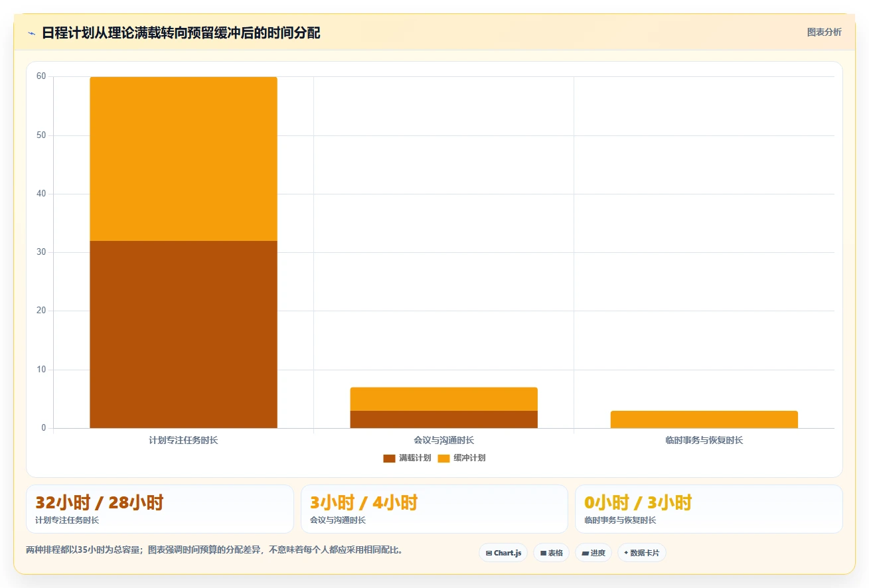Image resolution: width=869 pixels, height=588 pixels.
Task: Click the dark brown segment of 会议与沟通时长 bar
Action: [x=443, y=419]
